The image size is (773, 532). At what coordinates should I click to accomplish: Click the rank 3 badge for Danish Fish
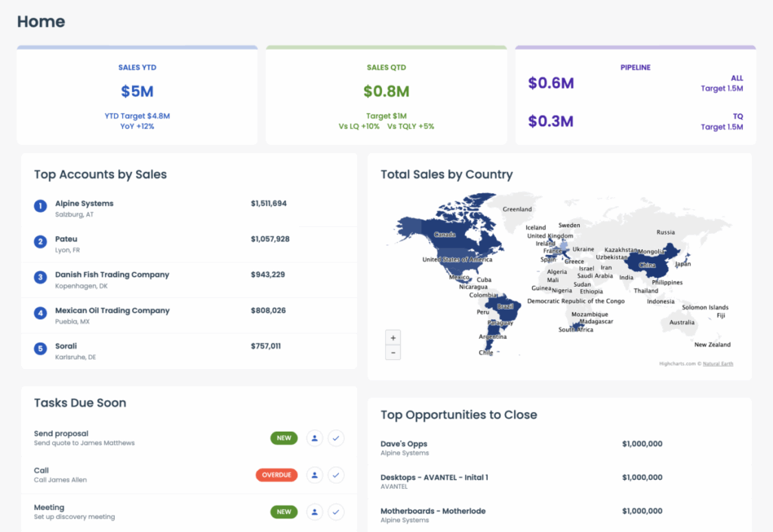pos(41,278)
